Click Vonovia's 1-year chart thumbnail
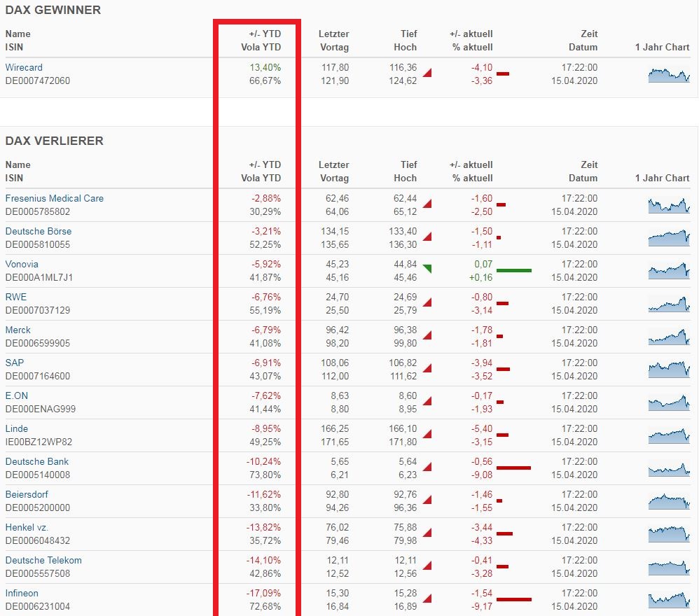 click(x=669, y=272)
